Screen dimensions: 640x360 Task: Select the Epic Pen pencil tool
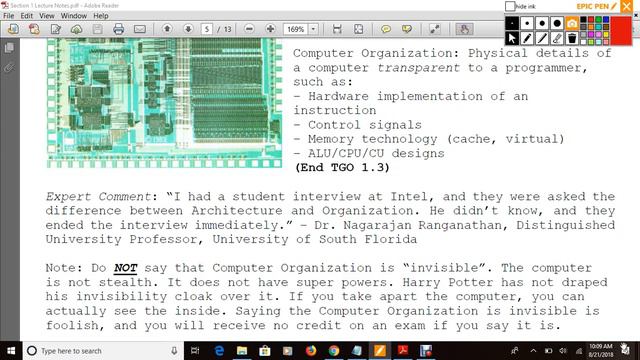(x=527, y=38)
